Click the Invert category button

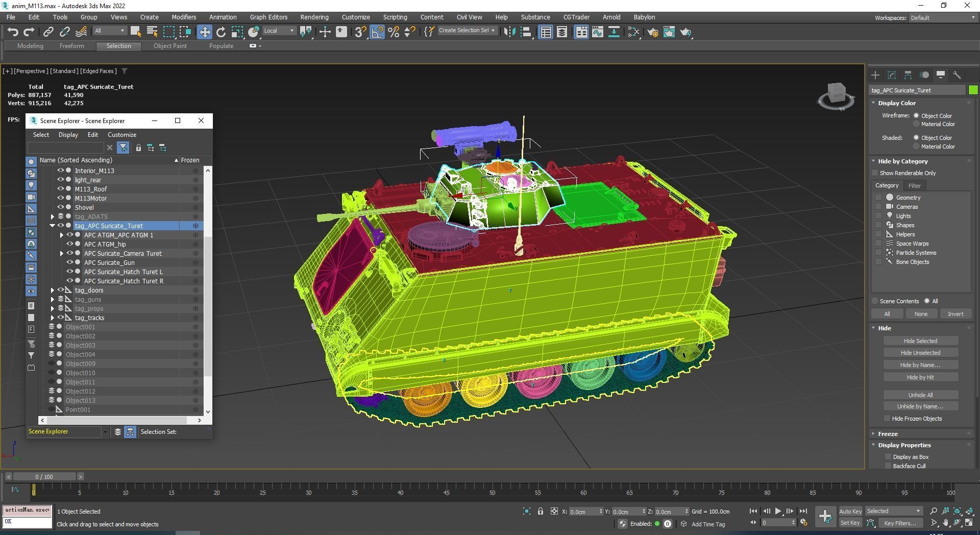(955, 314)
